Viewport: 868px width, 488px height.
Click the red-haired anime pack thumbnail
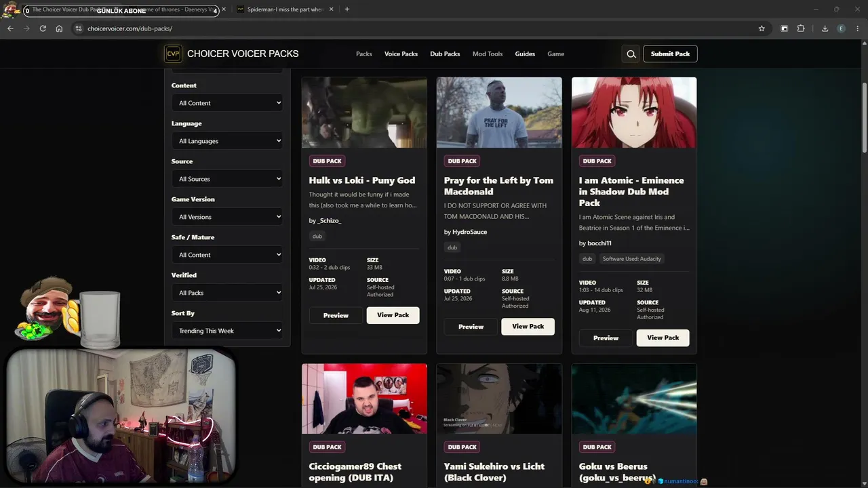click(x=634, y=113)
